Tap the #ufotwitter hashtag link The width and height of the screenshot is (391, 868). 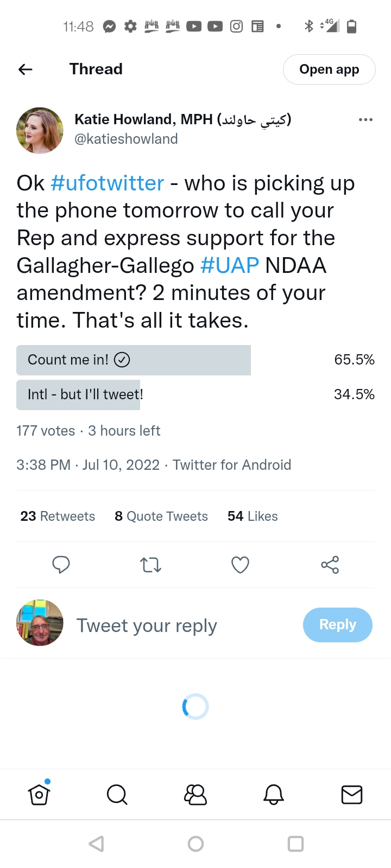(107, 183)
